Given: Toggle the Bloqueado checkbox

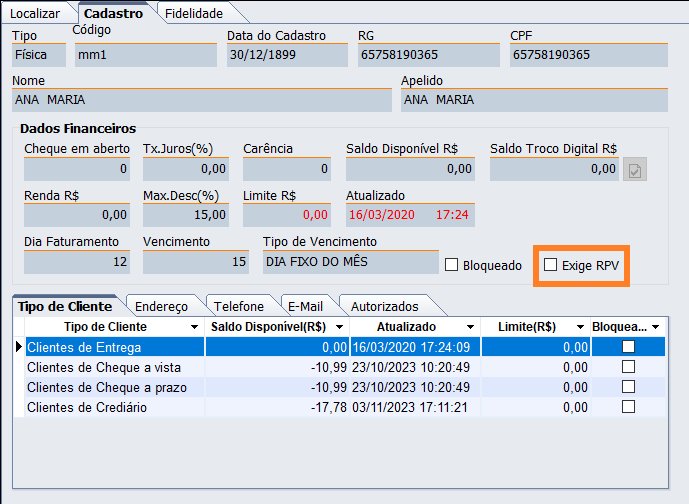Looking at the screenshot, I should (x=451, y=266).
